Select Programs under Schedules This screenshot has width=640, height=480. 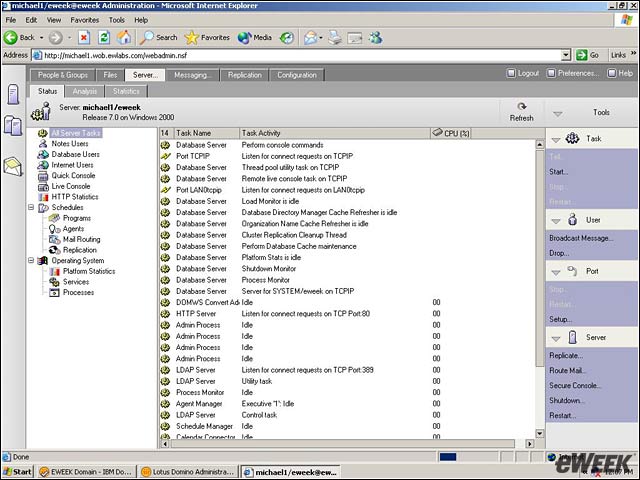coord(77,218)
